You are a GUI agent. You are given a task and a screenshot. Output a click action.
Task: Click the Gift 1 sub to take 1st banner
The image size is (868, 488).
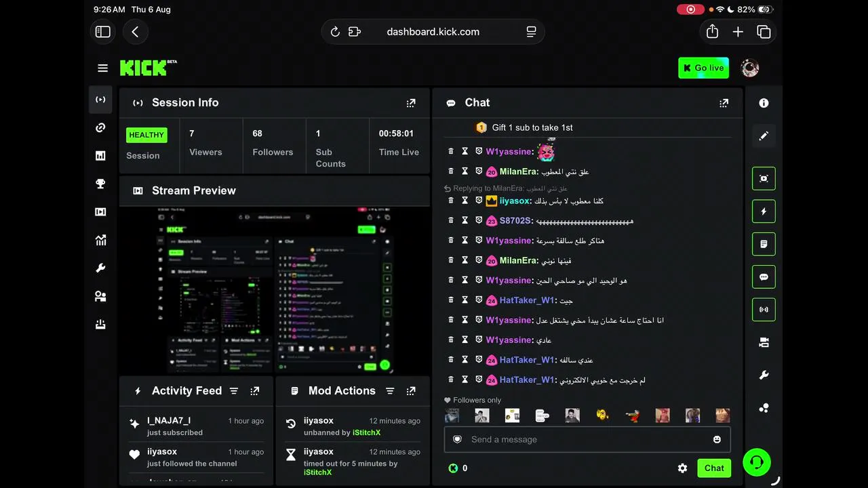point(525,127)
